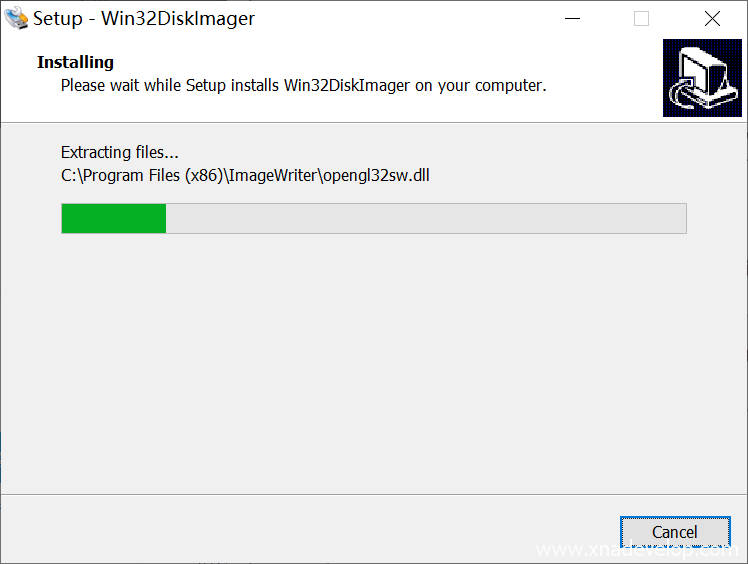Screen dimensions: 748x564
Task: Click the bold "Installing" heading
Action: (76, 62)
